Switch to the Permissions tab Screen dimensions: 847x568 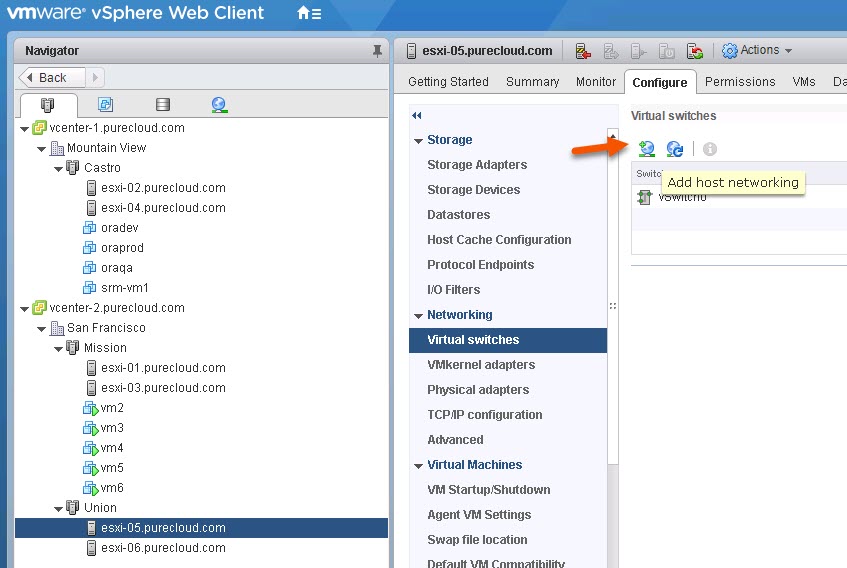pyautogui.click(x=740, y=82)
